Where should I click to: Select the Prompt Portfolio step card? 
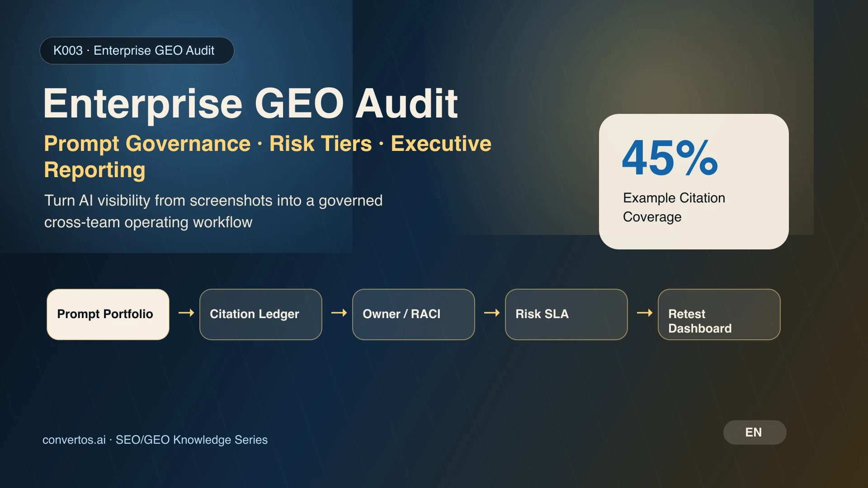pos(108,314)
